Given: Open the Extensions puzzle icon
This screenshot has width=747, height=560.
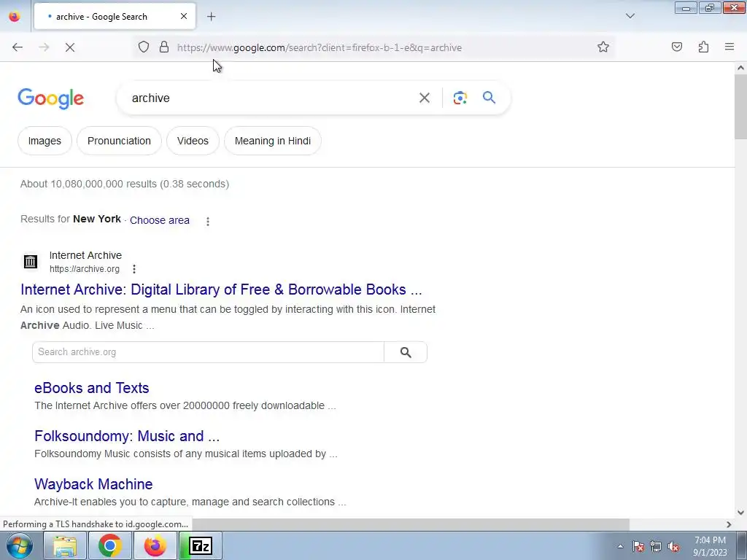Looking at the screenshot, I should point(703,47).
